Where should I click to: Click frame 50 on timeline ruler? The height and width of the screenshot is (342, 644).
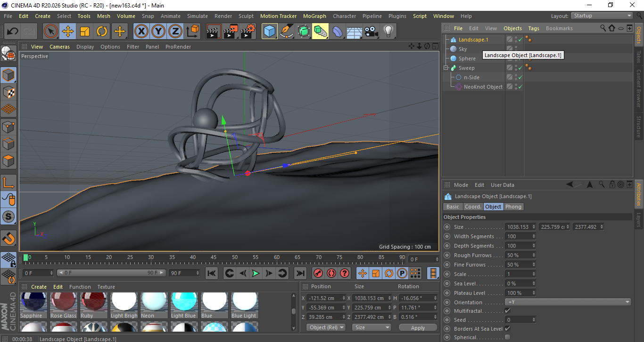pyautogui.click(x=234, y=257)
